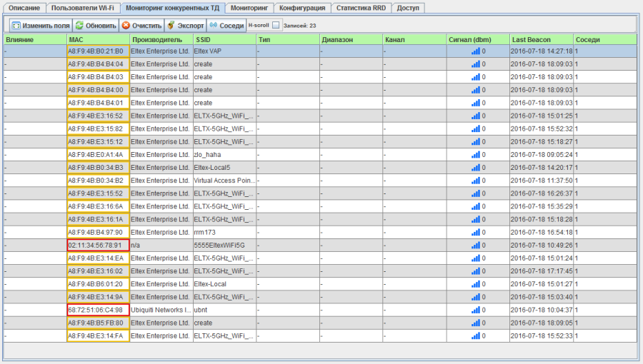Image resolution: width=643 pixels, height=364 pixels.
Task: Select MAC cell A8:F9:4B:B4:B4:03
Action: point(99,77)
